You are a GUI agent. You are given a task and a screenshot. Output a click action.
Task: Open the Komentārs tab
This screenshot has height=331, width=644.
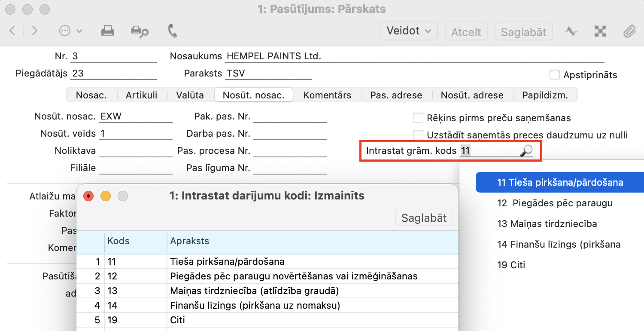(x=327, y=95)
